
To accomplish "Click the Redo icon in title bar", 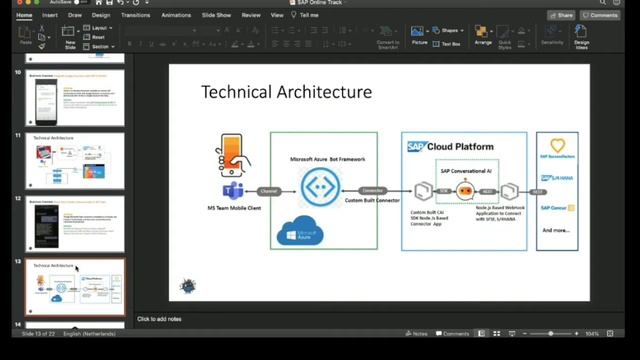I will point(136,2).
